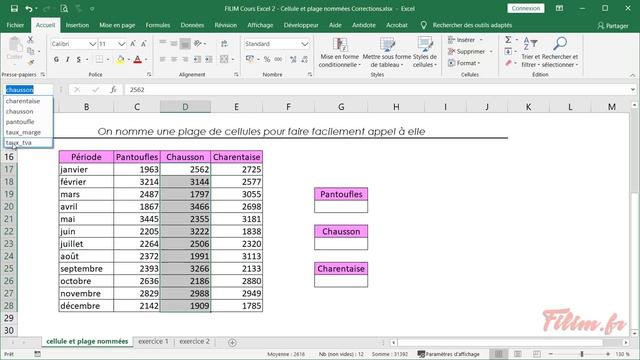Open Mise en forme conditionnelle

(339, 52)
